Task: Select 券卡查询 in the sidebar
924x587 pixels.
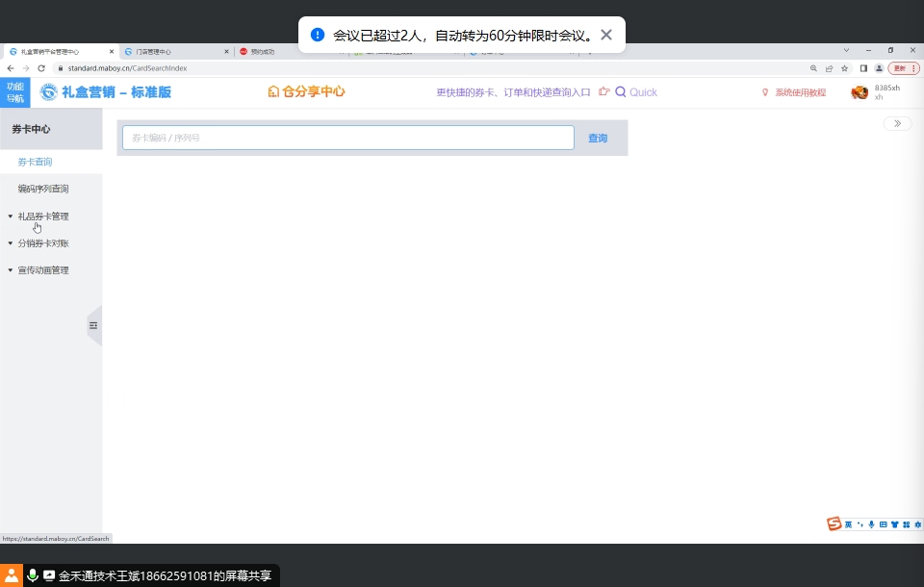Action: tap(36, 162)
